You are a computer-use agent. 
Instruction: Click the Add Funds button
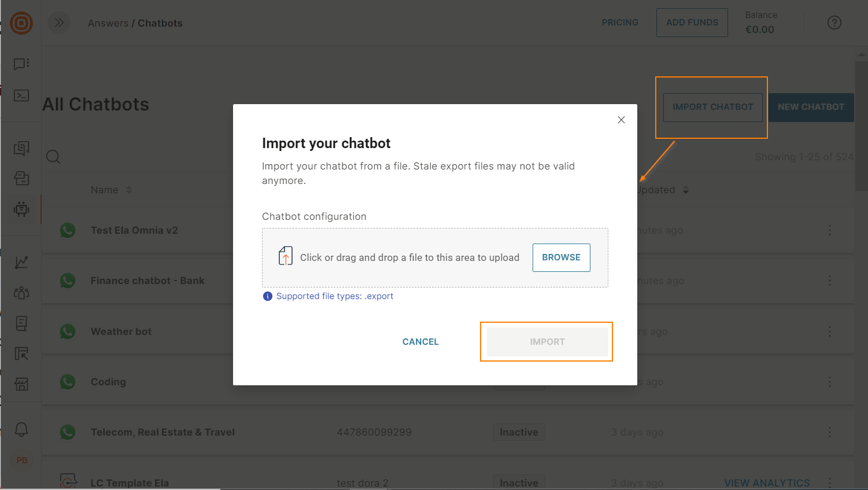(x=692, y=23)
